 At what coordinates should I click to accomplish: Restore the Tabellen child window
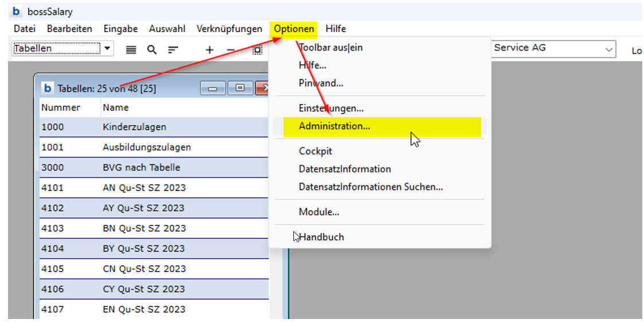click(x=240, y=88)
